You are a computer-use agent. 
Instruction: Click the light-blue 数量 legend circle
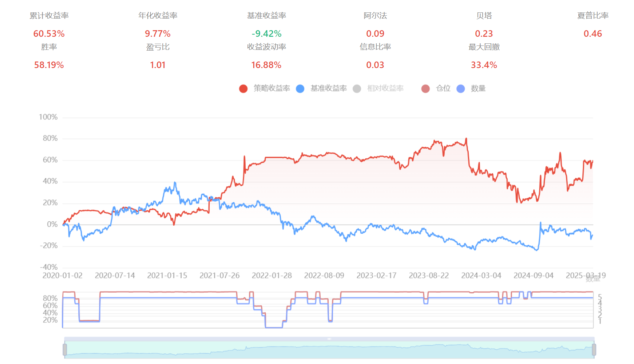(460, 89)
